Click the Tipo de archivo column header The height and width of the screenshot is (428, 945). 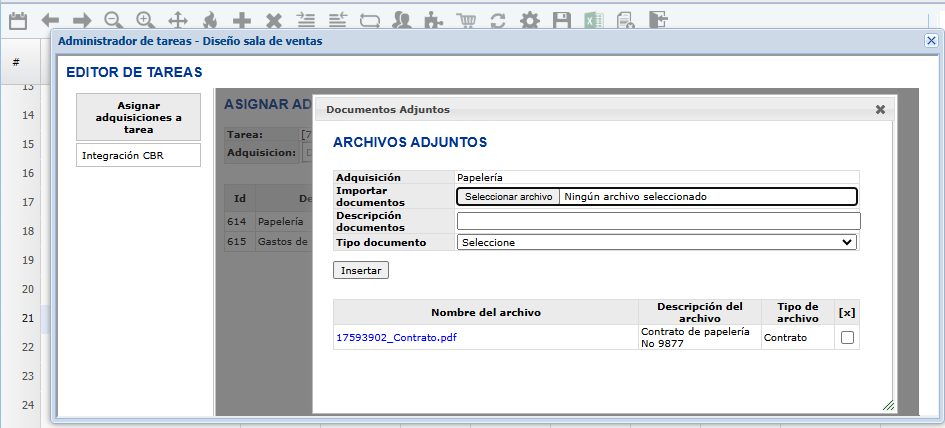798,312
